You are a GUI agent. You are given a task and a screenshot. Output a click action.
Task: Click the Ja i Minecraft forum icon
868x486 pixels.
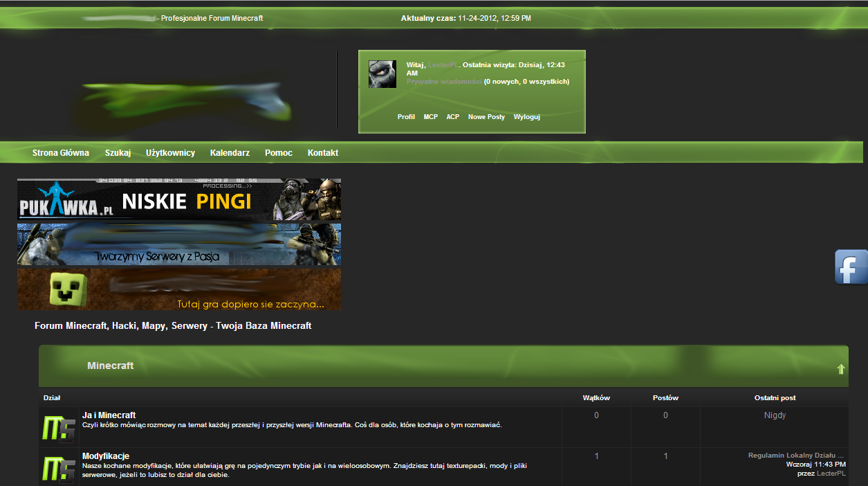tap(59, 429)
